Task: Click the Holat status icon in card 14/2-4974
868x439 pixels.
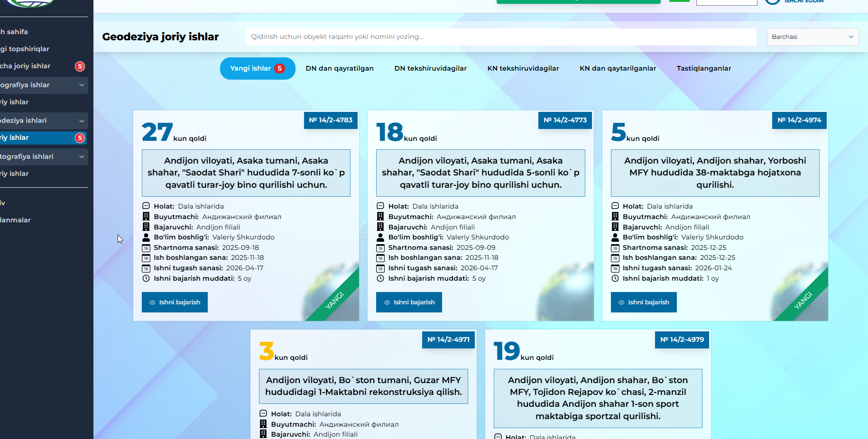Action: pyautogui.click(x=615, y=206)
